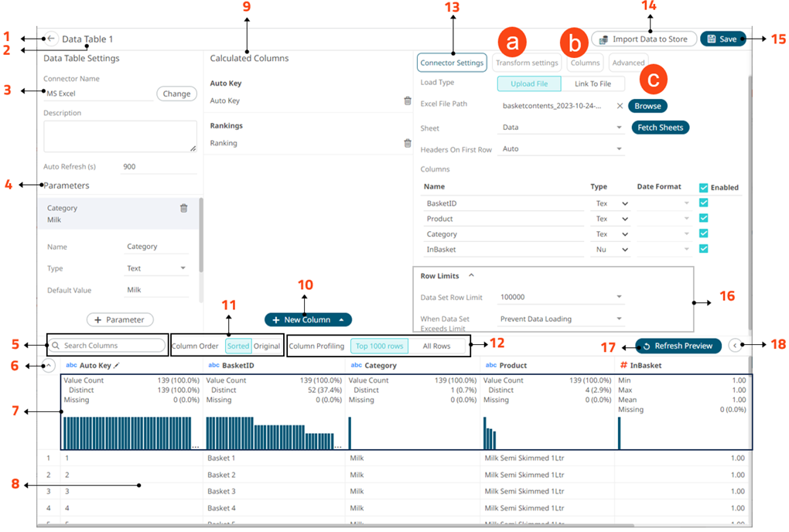Viewport: 789px width, 532px height.
Task: Save the data table
Action: coord(722,39)
